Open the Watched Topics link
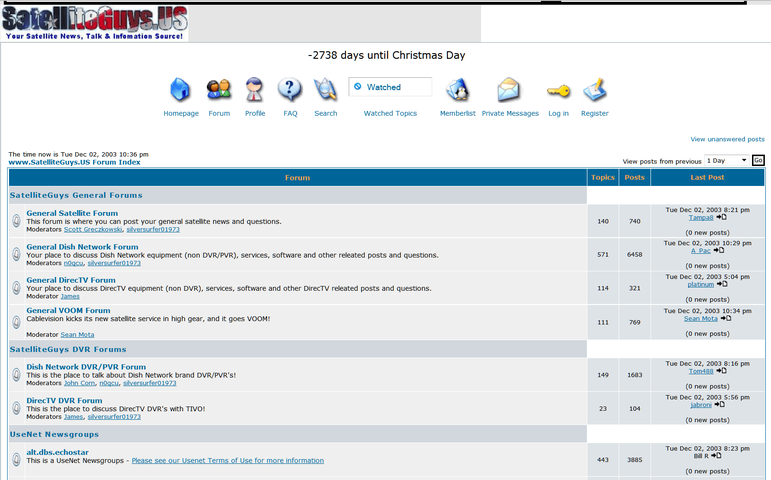Image resolution: width=771 pixels, height=480 pixels. (x=390, y=113)
